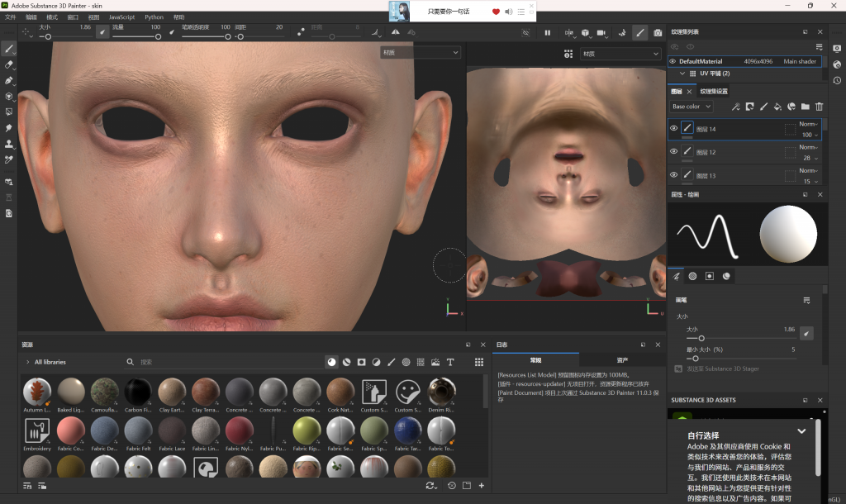Expand the All libraries tree
The image size is (846, 504).
[27, 362]
